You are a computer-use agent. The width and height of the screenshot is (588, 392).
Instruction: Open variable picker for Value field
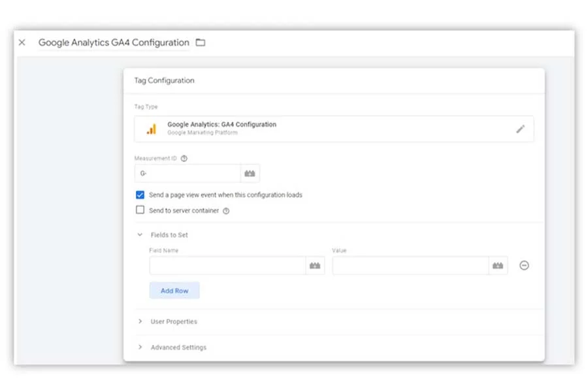tap(498, 266)
